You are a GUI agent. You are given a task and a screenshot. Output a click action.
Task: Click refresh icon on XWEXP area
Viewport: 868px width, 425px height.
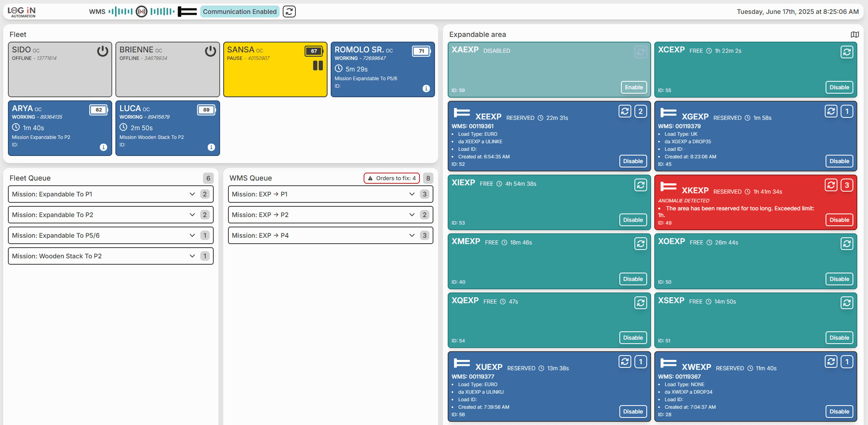(831, 362)
